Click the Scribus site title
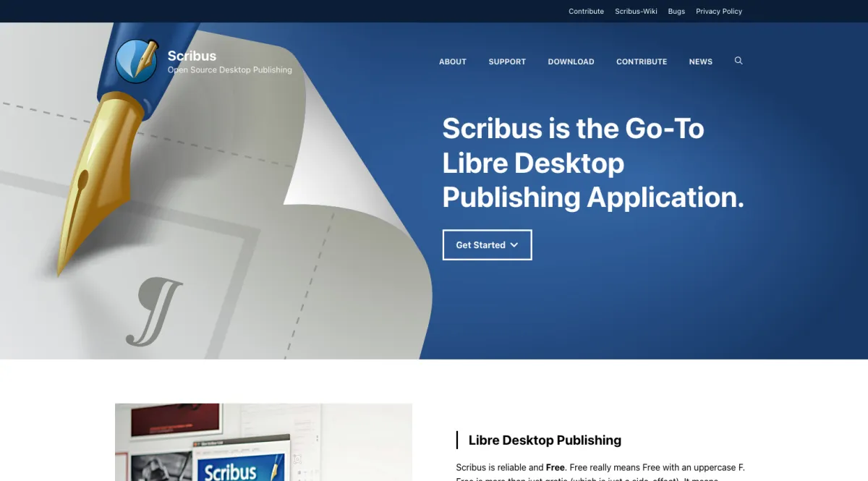868x481 pixels. pos(192,56)
